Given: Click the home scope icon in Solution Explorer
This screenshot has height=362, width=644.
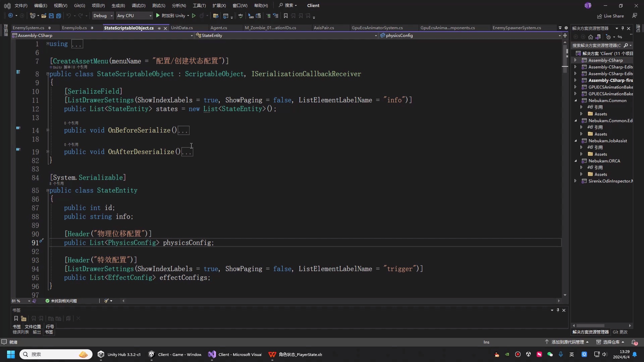Looking at the screenshot, I should click(x=591, y=37).
